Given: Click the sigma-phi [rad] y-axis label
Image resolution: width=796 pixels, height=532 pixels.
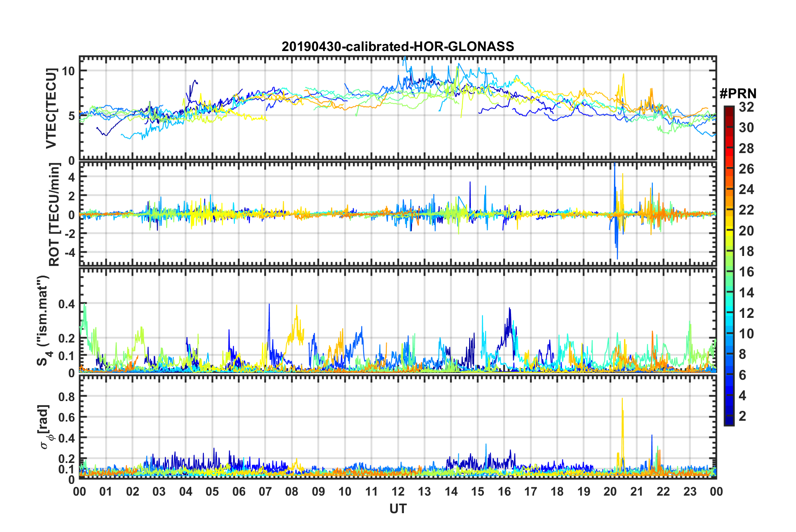Looking at the screenshot, I should pyautogui.click(x=45, y=427).
